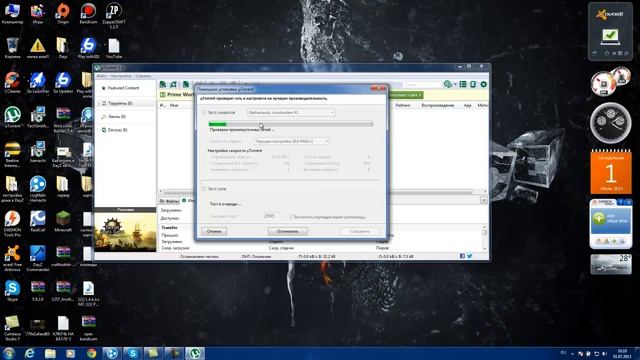
Task: Switch to uTorrent in the taskbar
Action: (x=195, y=353)
